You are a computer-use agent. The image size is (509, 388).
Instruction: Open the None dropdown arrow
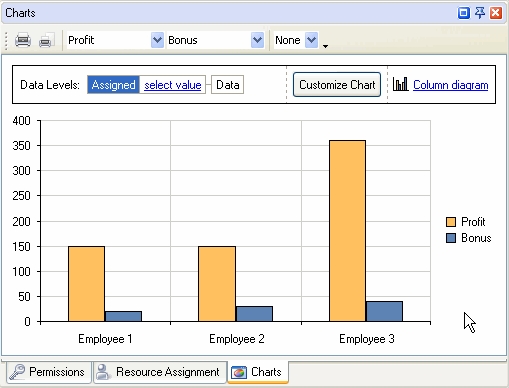312,40
